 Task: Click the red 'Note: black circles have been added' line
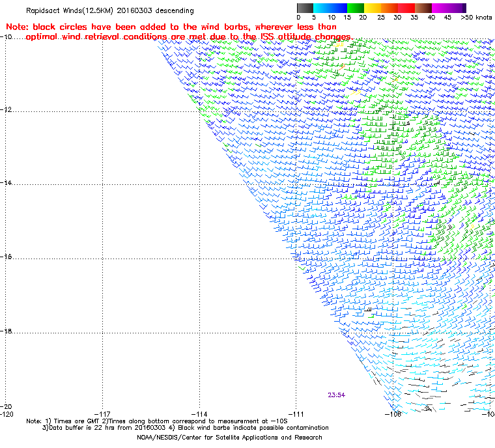(x=171, y=27)
